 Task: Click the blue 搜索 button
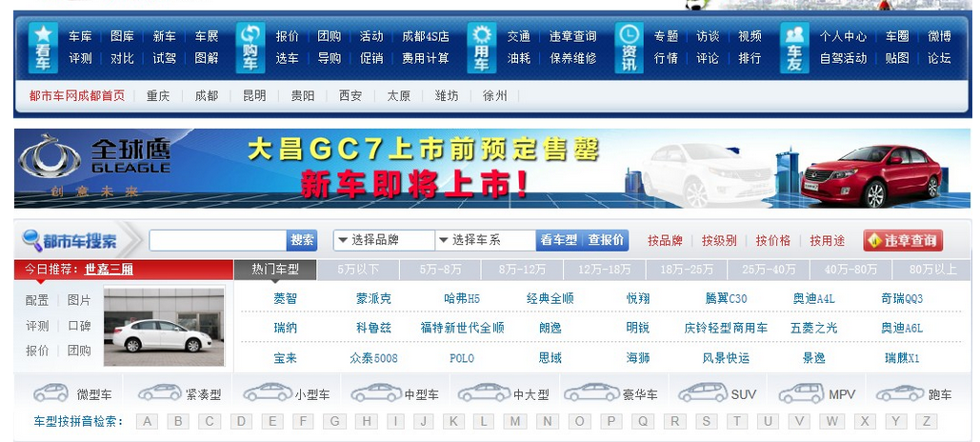click(302, 240)
